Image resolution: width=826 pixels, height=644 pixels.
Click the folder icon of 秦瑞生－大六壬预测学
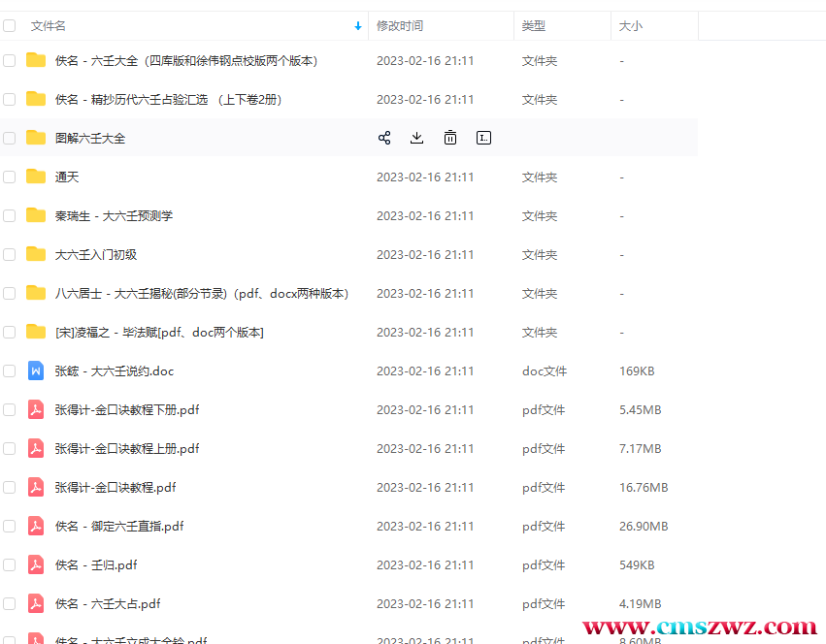click(x=36, y=215)
